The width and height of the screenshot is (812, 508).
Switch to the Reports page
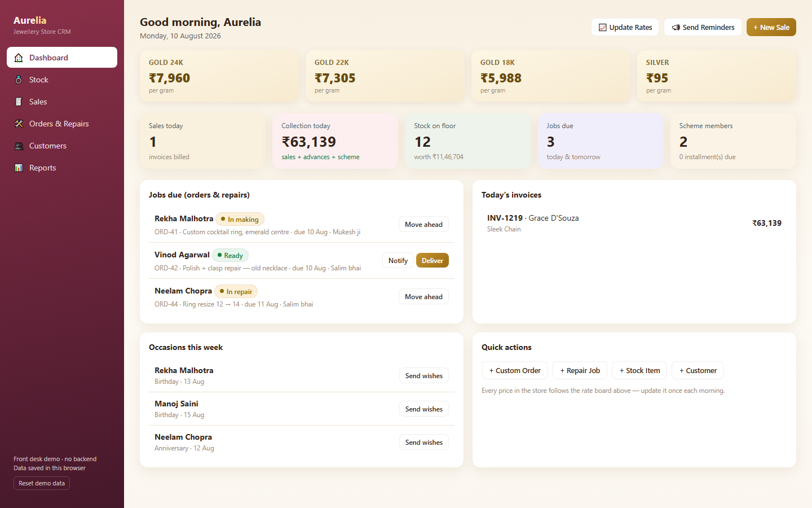click(x=62, y=168)
